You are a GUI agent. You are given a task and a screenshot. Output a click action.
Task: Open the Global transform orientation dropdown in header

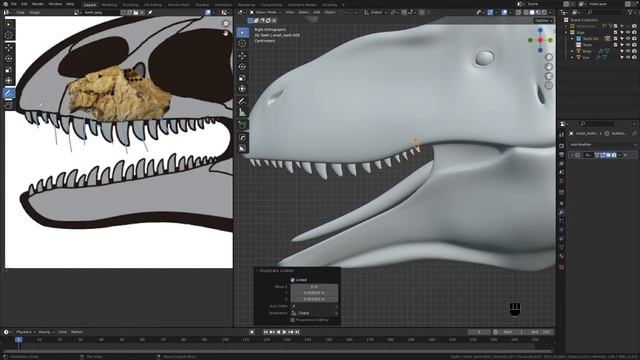pyautogui.click(x=376, y=12)
